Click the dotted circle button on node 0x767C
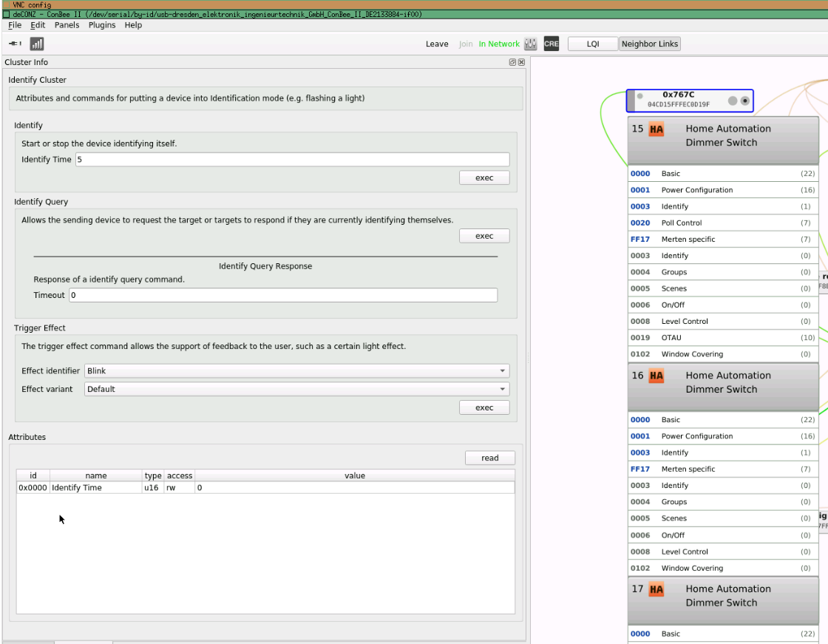The height and width of the screenshot is (644, 828). (x=745, y=101)
